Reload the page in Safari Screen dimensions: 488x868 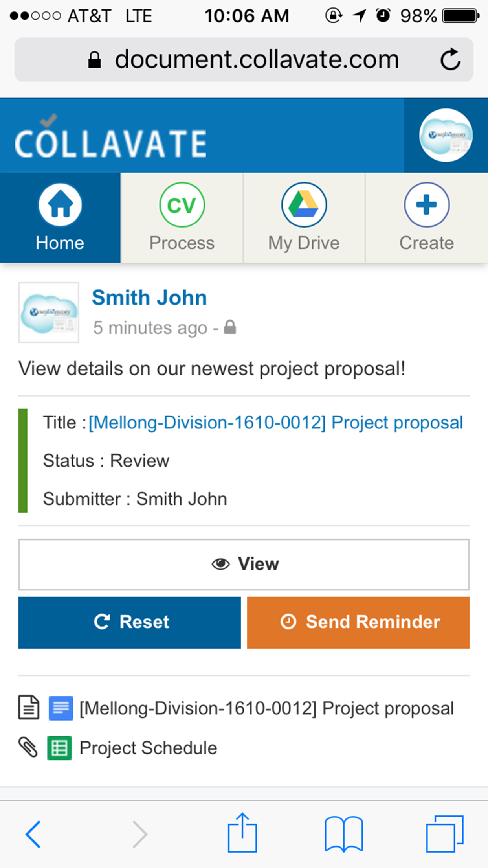coord(450,60)
